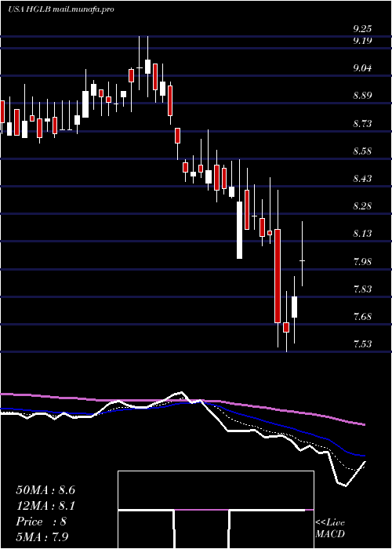Select the 8.43 price axis label
The width and height of the screenshot is (392, 549).
[362, 179]
